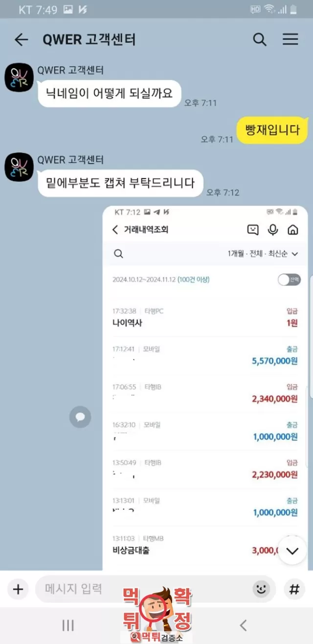Image resolution: width=313 pixels, height=644 pixels.
Task: Tap the scroll-to-bottom chevron button
Action: pos(292,551)
